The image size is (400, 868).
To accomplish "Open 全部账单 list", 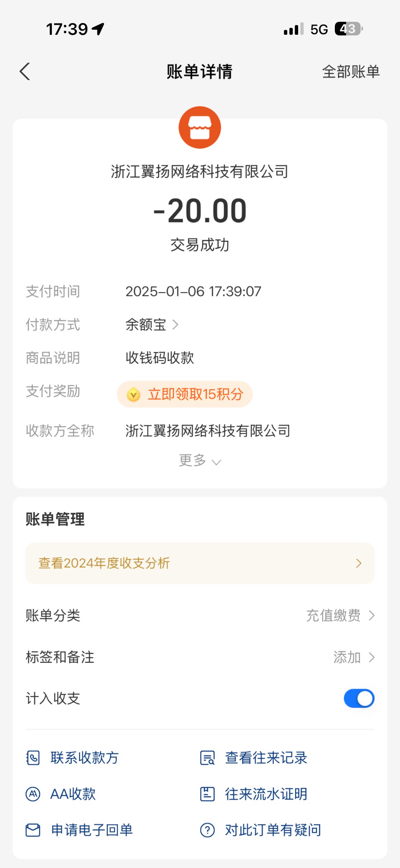I will pyautogui.click(x=350, y=72).
